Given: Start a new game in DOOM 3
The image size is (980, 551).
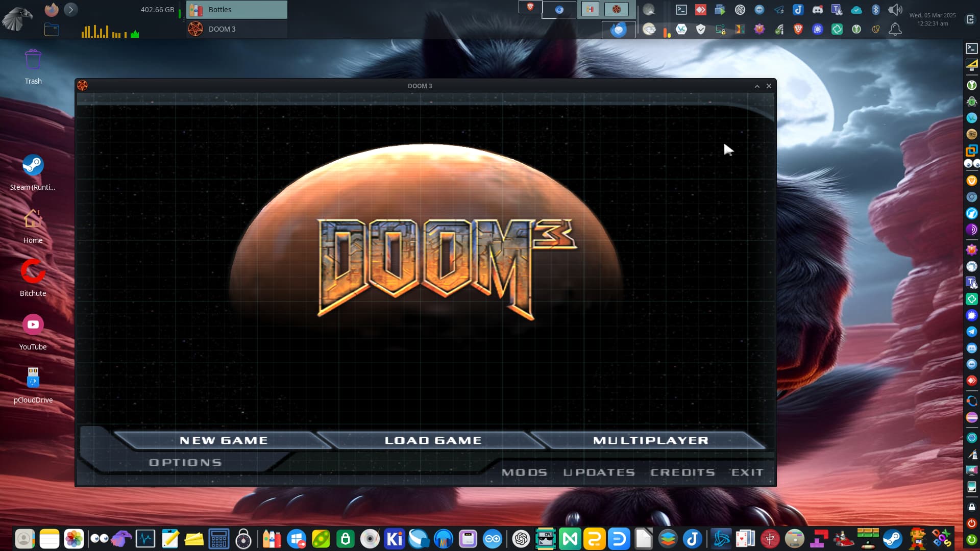Looking at the screenshot, I should click(223, 440).
